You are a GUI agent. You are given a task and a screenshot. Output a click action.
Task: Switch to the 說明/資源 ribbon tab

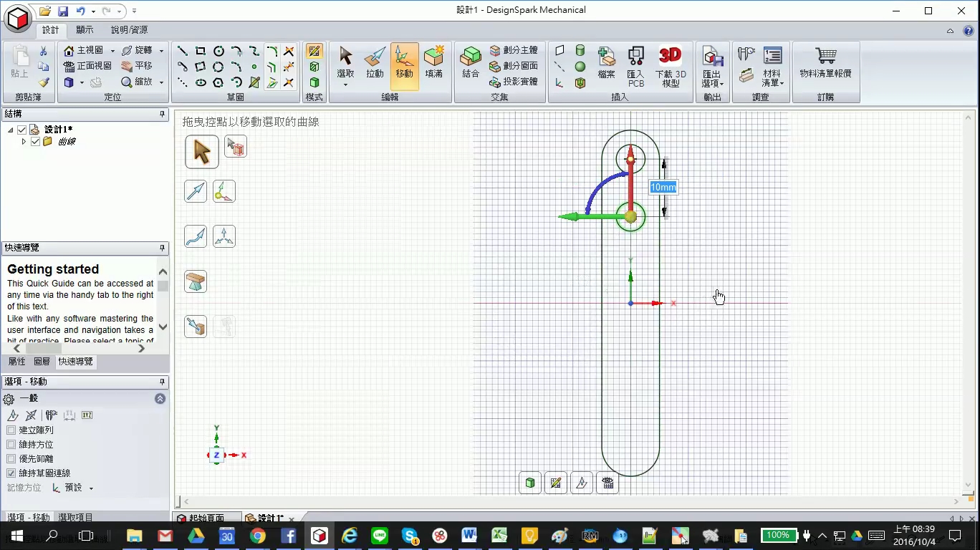click(129, 30)
